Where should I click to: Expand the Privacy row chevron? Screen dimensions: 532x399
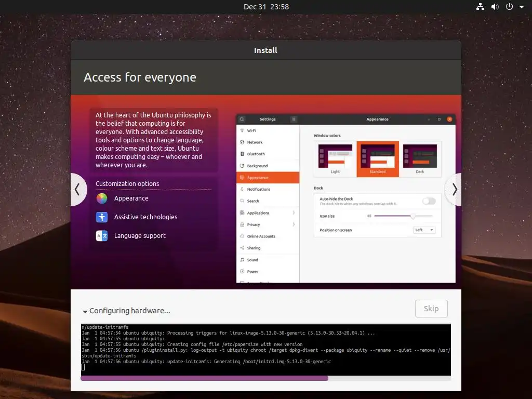pyautogui.click(x=294, y=224)
